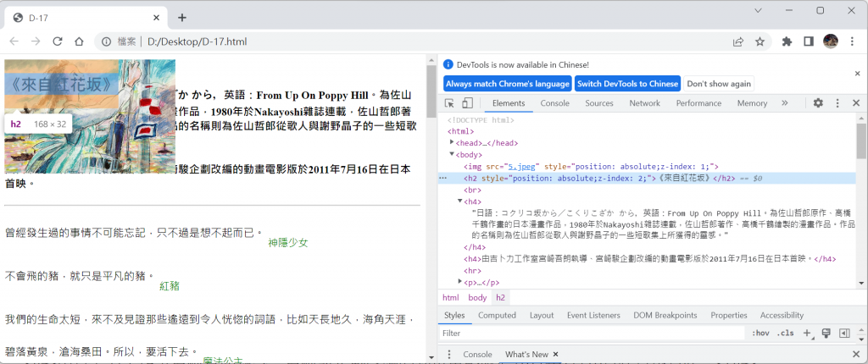
Task: Open a new browser tab
Action: 181,18
